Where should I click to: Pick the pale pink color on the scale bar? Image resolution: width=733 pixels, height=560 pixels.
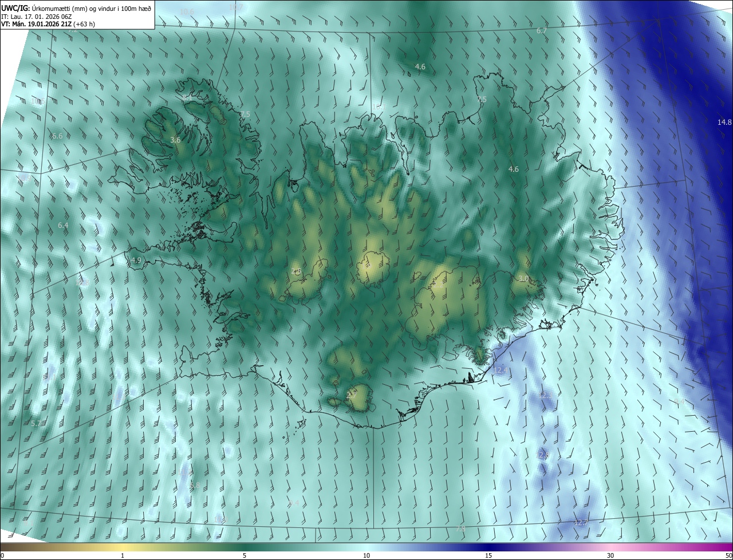pyautogui.click(x=610, y=547)
